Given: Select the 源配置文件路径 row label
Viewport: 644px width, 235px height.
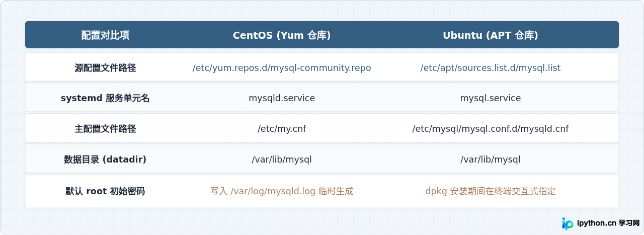Looking at the screenshot, I should point(105,68).
